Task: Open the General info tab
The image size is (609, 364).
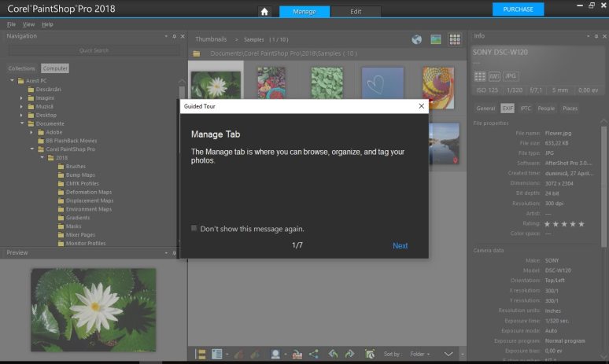Action: coord(485,108)
